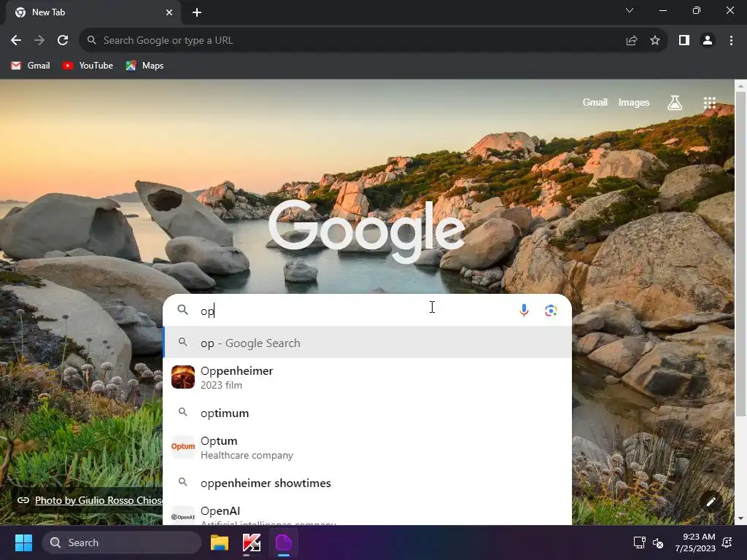Screen dimensions: 747x560
Task: Click the muted volume tray icon
Action: click(658, 542)
